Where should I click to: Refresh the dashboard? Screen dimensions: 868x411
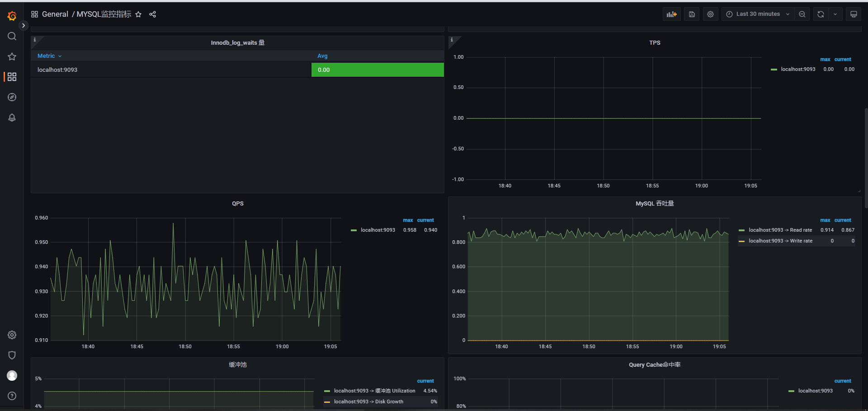click(x=821, y=14)
